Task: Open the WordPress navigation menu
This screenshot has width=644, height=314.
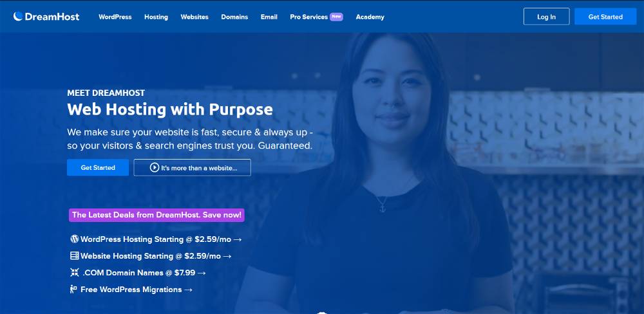Action: [115, 17]
